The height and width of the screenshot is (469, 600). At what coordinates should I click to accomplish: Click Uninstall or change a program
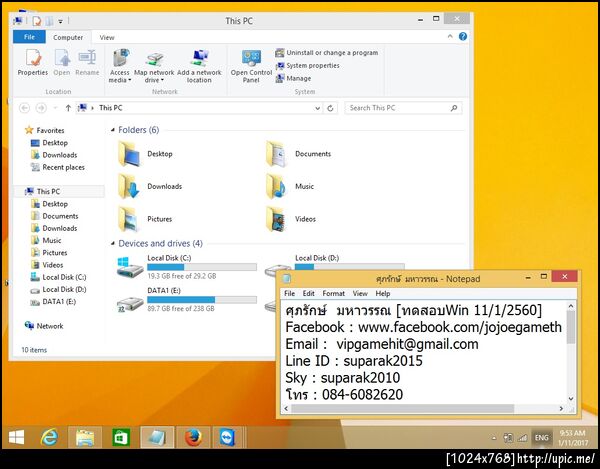327,53
